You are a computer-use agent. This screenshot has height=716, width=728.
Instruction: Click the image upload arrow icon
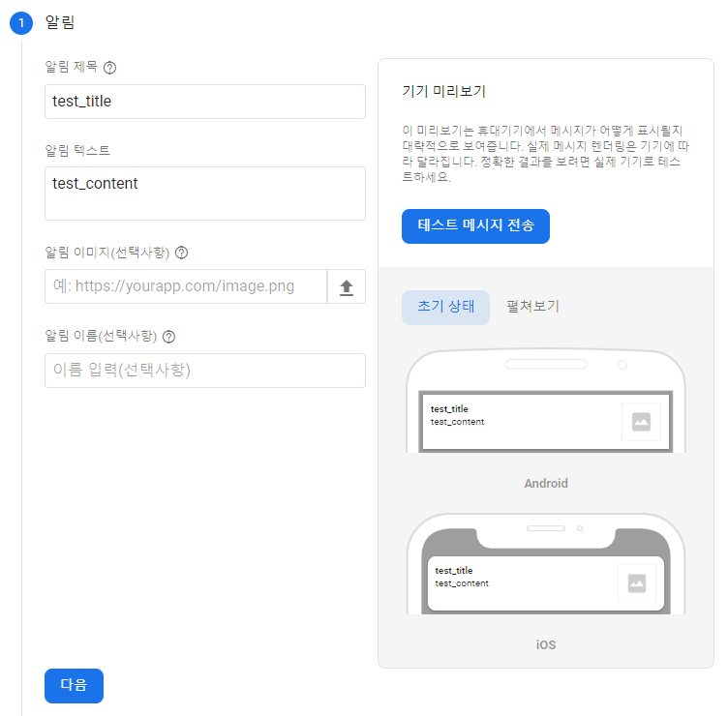pos(347,286)
